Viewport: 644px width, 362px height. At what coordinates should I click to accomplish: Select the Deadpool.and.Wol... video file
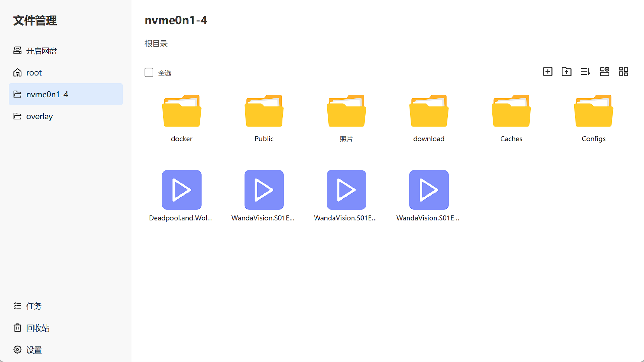pos(181,190)
